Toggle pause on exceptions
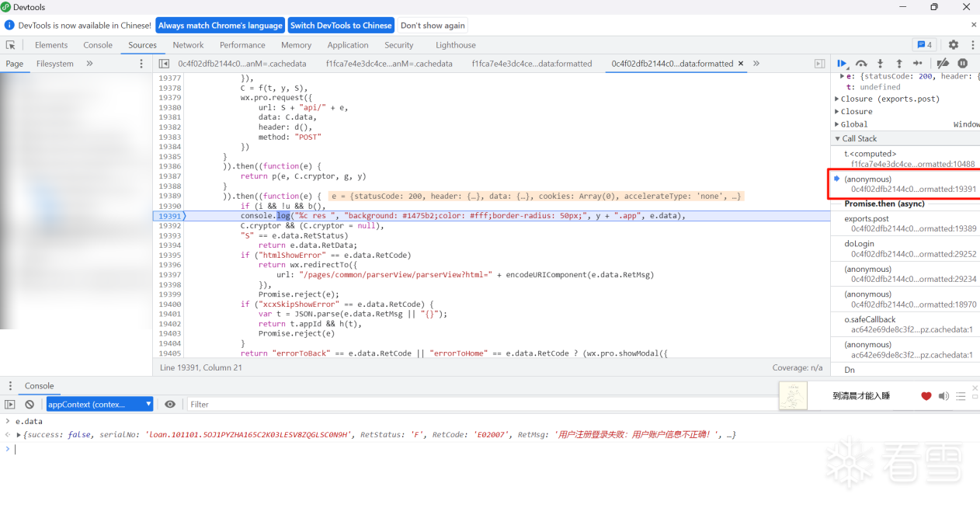The height and width of the screenshot is (508, 980). (x=963, y=64)
